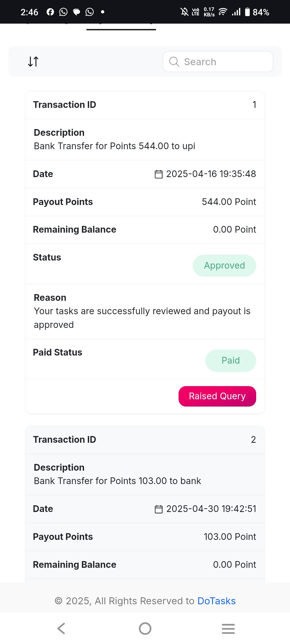Select description Bank Transfer 544.00 to upi
Screen dimensions: 290x644
coord(114,146)
